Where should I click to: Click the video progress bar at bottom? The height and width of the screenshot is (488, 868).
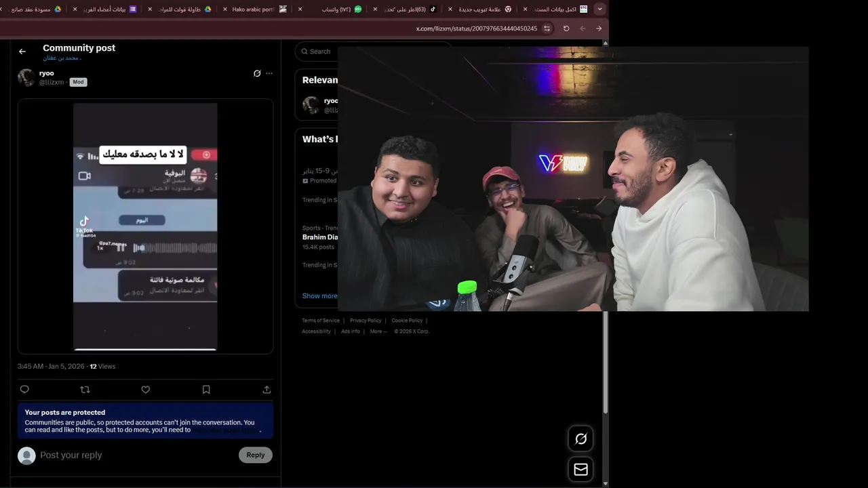click(x=145, y=349)
